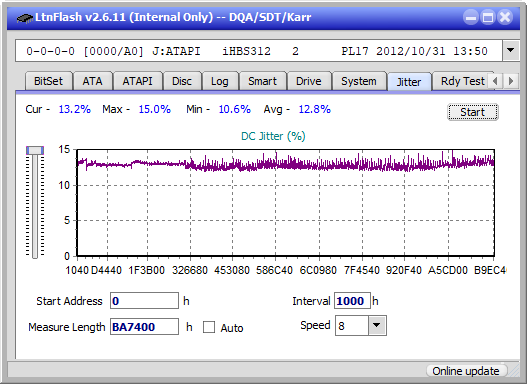Click the DC Jitter (%) chart title
527x384 pixels.
tap(273, 136)
